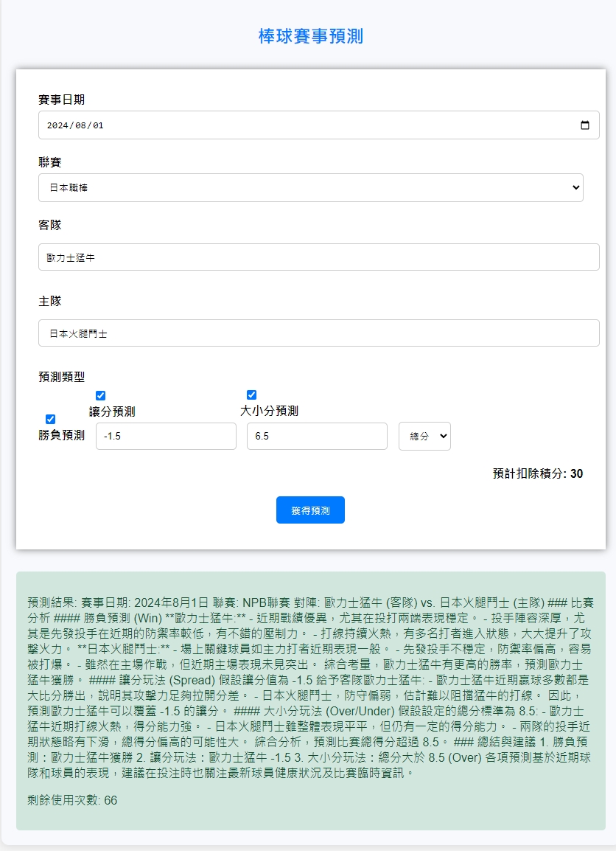616x851 pixels.
Task: Click the 讓分預測 label text
Action: click(112, 412)
